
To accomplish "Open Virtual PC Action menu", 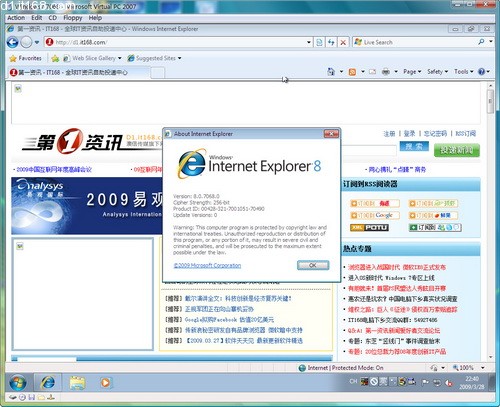I will click(x=16, y=18).
